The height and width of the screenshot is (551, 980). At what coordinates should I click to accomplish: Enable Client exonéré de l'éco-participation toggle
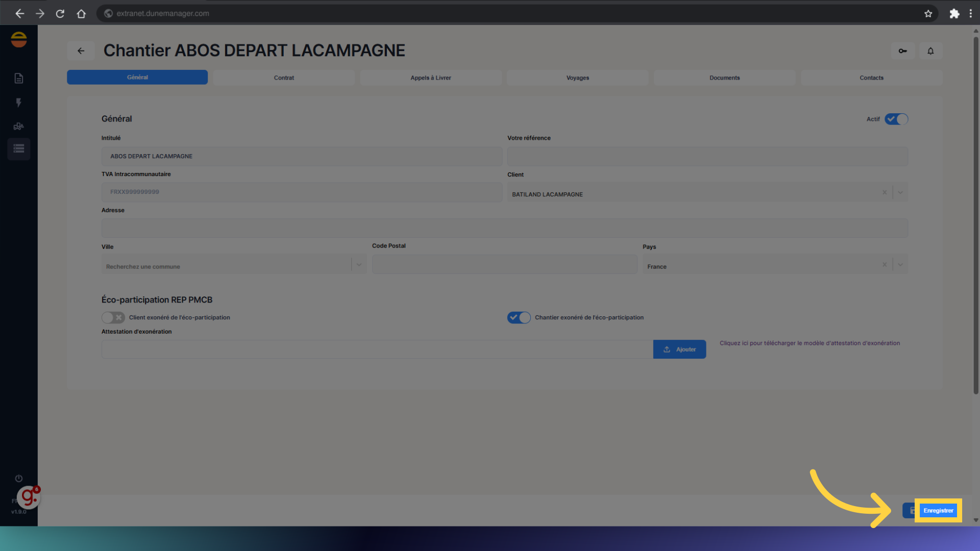pyautogui.click(x=113, y=317)
